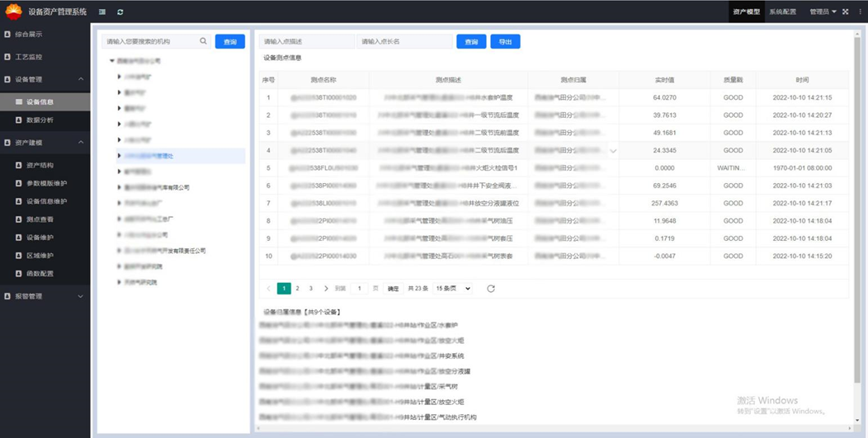
Task: Select 数据分析 menu item
Action: (40, 120)
